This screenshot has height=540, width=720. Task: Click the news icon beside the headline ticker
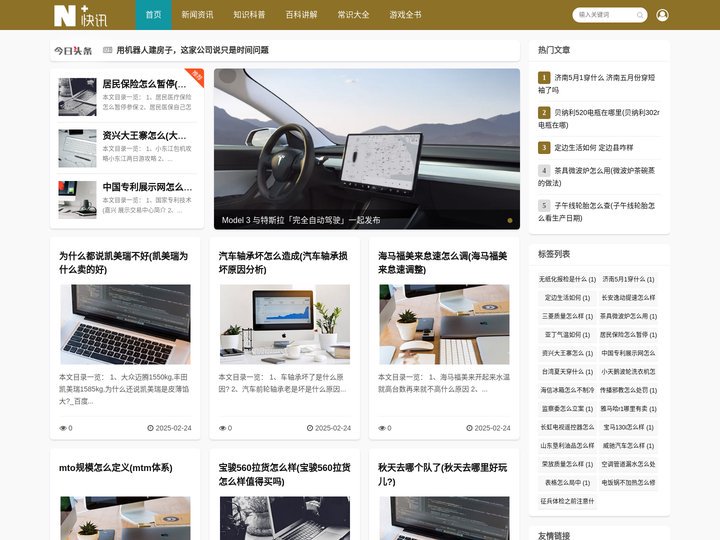click(x=107, y=50)
